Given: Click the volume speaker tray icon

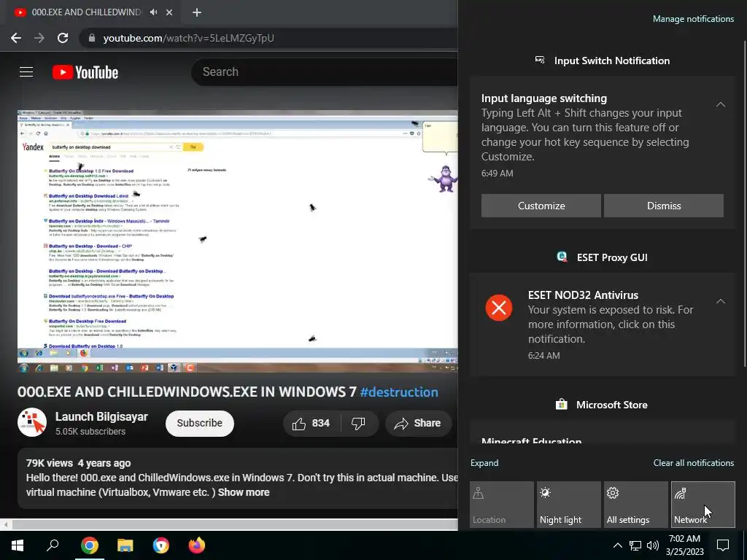Looking at the screenshot, I should click(653, 545).
